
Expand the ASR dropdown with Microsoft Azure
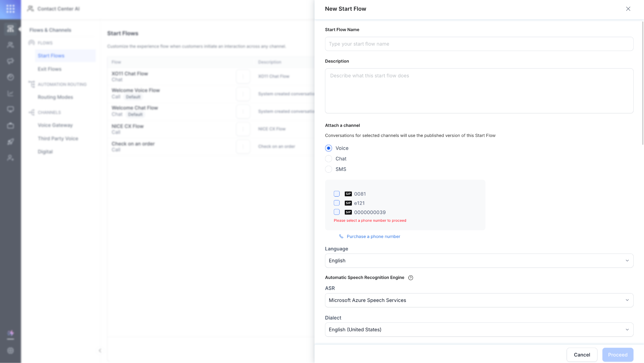pyautogui.click(x=479, y=300)
